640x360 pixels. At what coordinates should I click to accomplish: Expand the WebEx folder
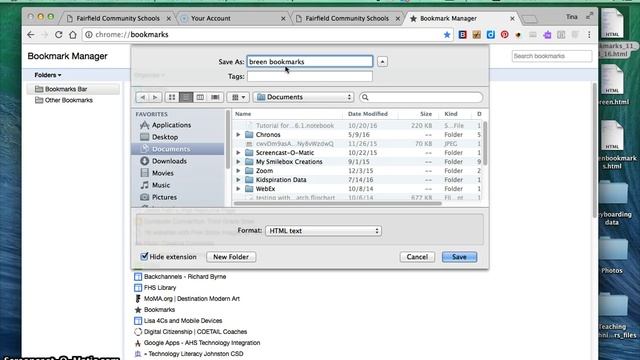click(238, 189)
